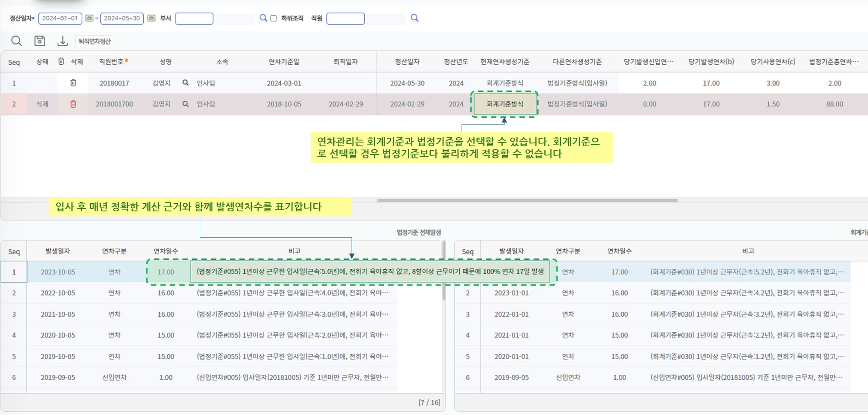Click 17.00 연차일수 in left list
This screenshot has height=415, width=868.
[x=166, y=272]
